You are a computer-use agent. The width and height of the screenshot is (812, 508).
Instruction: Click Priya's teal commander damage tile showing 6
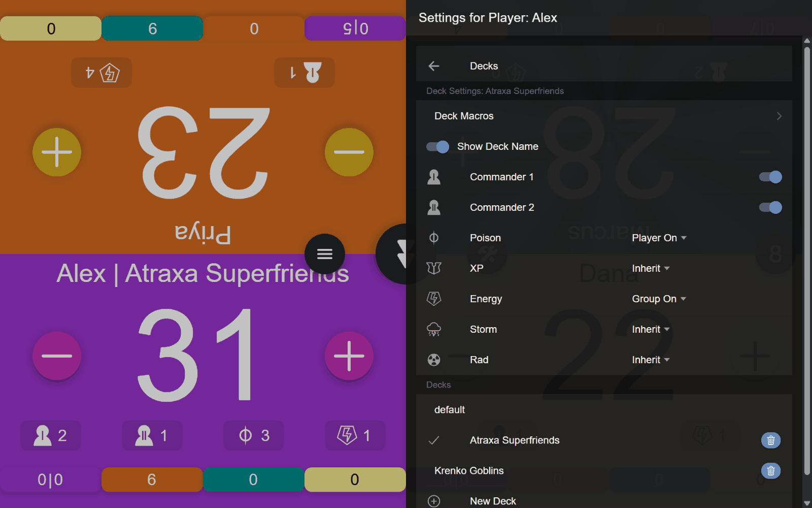[152, 28]
